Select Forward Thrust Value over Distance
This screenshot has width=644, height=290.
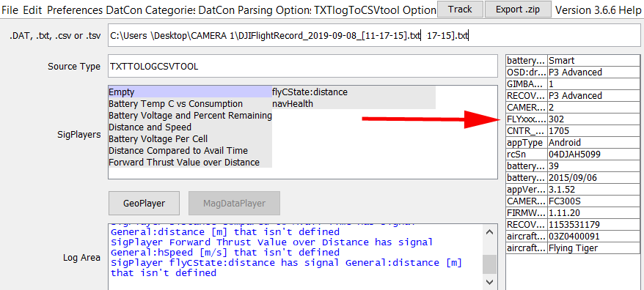click(x=190, y=162)
